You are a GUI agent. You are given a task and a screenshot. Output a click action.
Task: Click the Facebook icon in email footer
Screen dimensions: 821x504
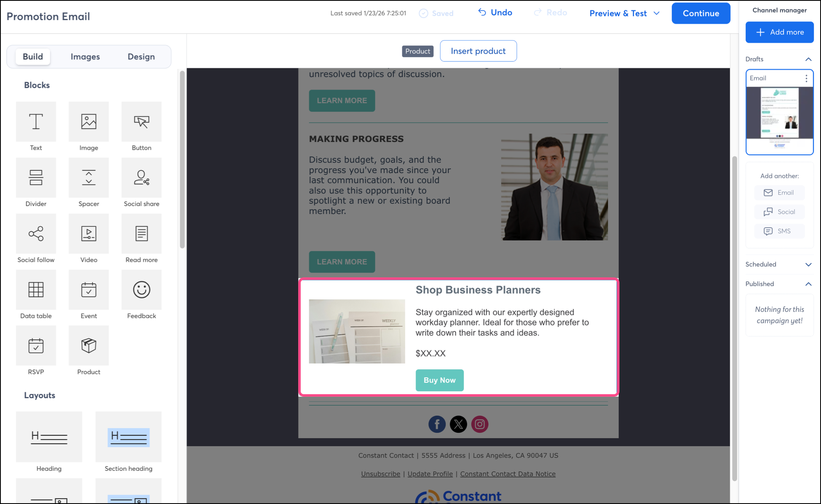(x=437, y=424)
